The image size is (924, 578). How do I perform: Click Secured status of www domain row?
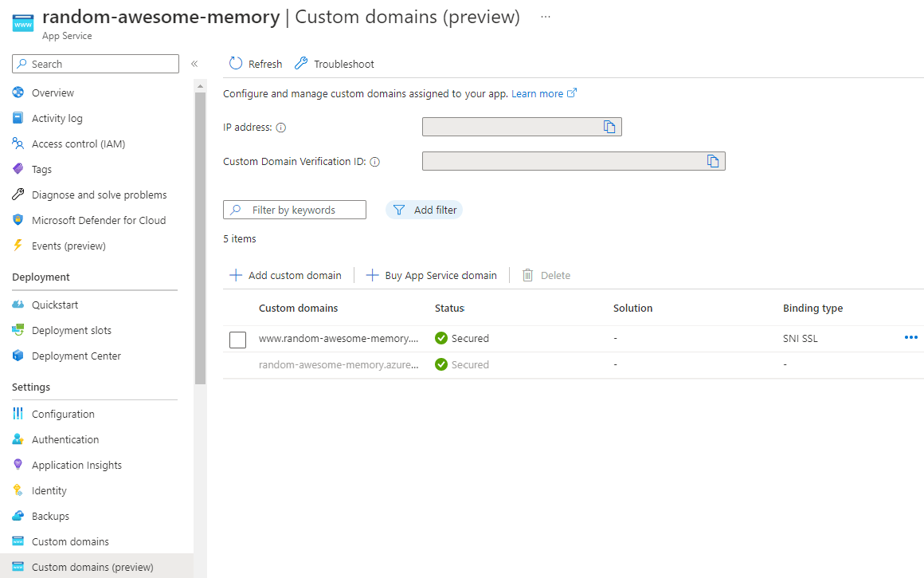coord(462,338)
